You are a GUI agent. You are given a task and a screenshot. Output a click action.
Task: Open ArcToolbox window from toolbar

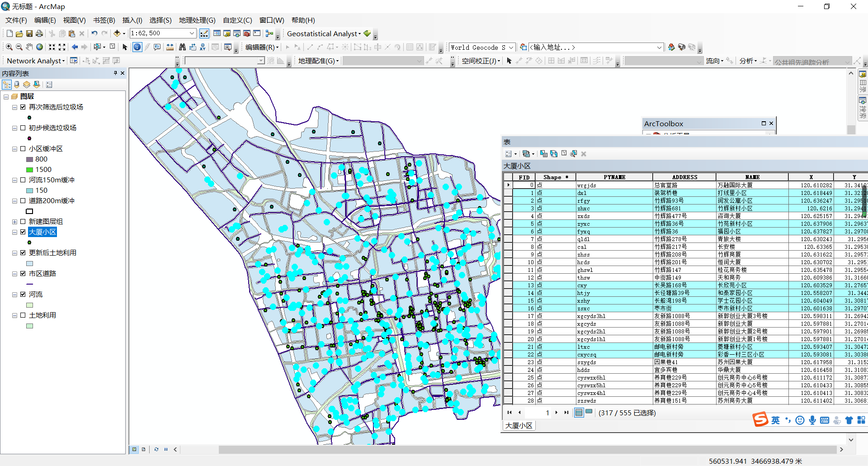tap(247, 33)
